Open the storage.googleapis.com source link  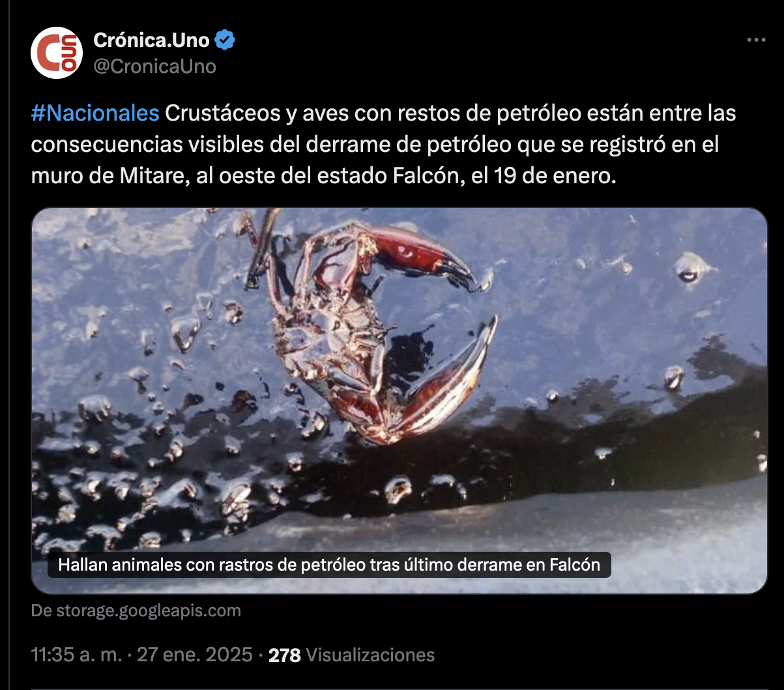[x=136, y=611]
